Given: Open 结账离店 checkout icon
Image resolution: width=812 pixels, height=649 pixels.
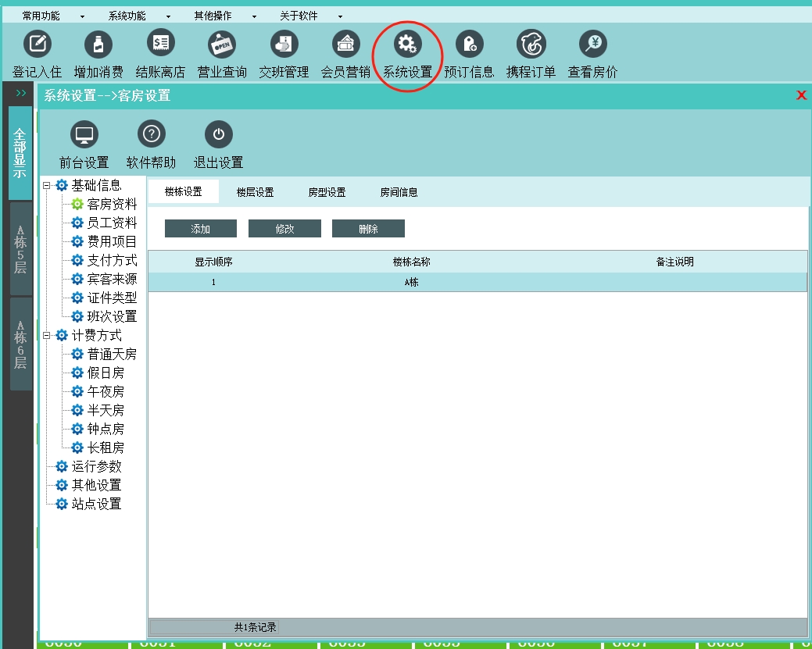Looking at the screenshot, I should (x=160, y=44).
